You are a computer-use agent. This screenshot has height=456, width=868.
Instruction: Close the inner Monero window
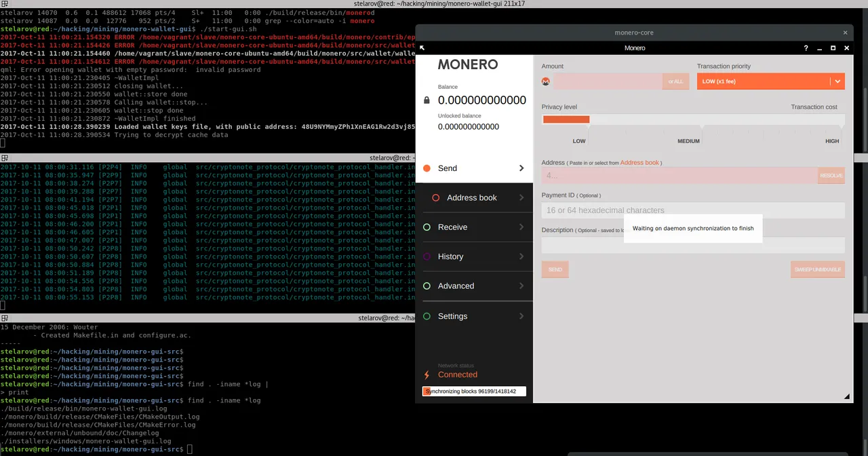point(847,48)
